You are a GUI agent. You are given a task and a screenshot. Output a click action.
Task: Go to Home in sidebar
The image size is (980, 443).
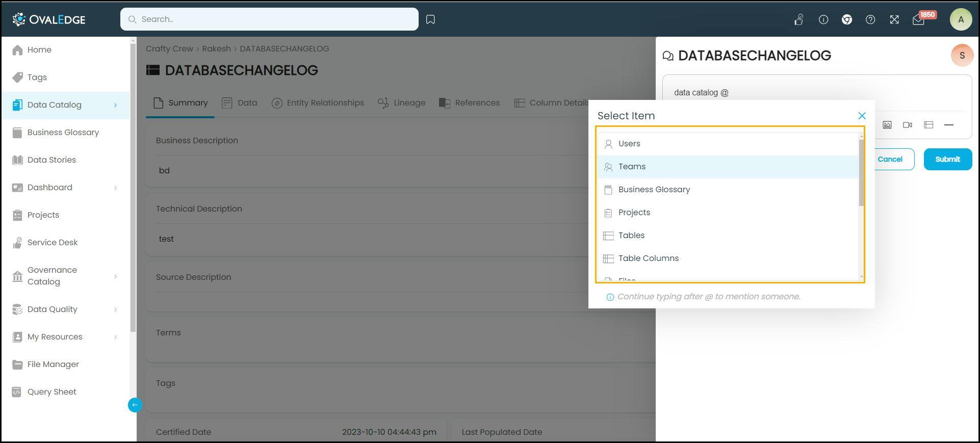tap(65, 49)
